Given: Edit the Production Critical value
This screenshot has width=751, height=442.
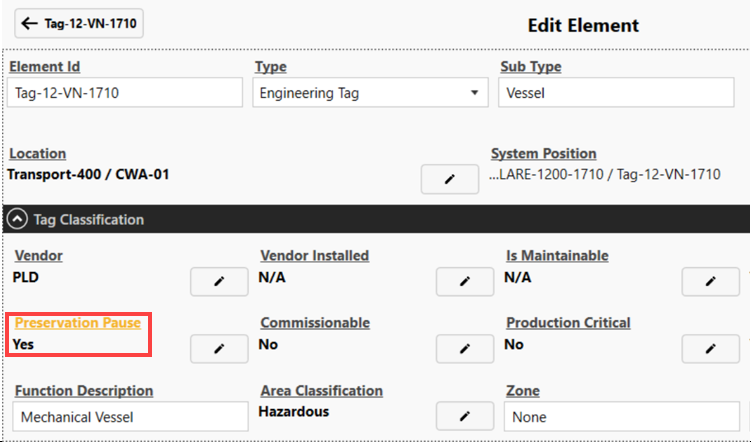Looking at the screenshot, I should click(x=710, y=348).
